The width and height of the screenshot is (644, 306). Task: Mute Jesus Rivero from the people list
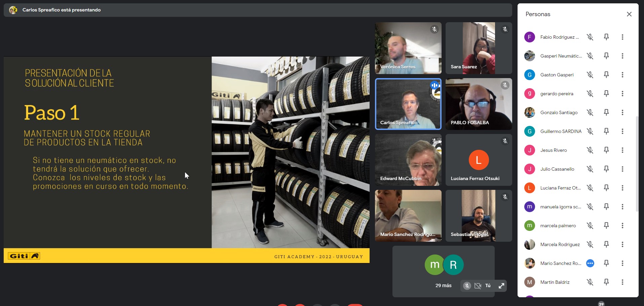click(x=590, y=150)
